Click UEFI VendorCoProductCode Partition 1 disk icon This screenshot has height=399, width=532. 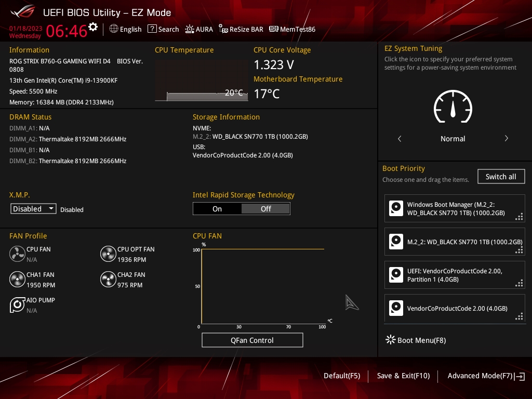click(x=396, y=275)
